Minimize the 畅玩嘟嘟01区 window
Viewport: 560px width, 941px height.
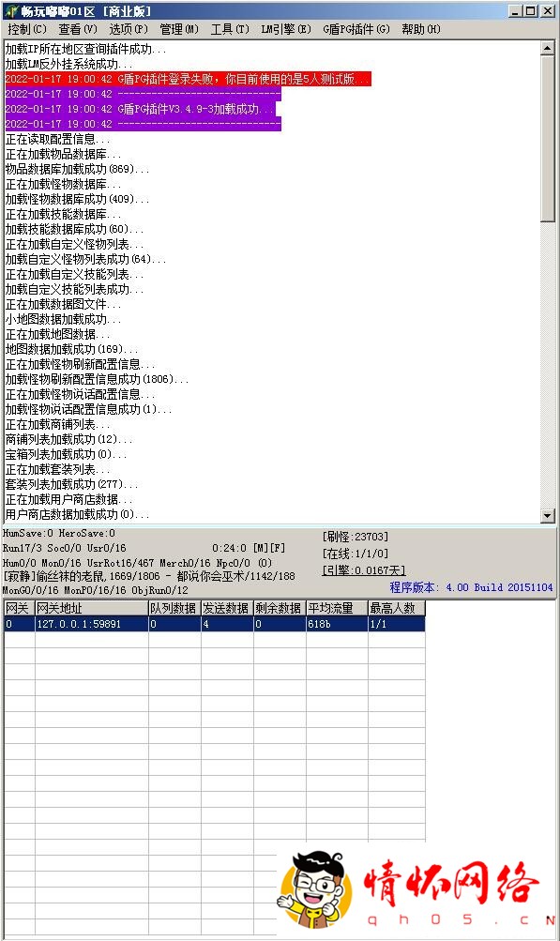click(x=516, y=11)
